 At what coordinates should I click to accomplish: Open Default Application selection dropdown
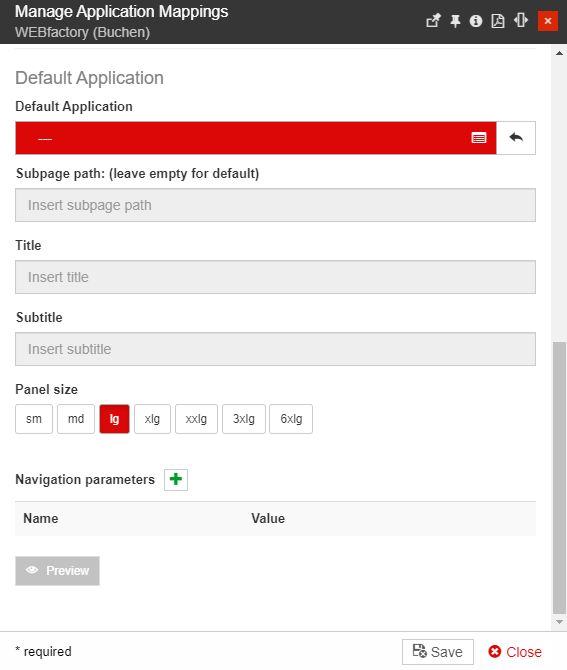(256, 138)
